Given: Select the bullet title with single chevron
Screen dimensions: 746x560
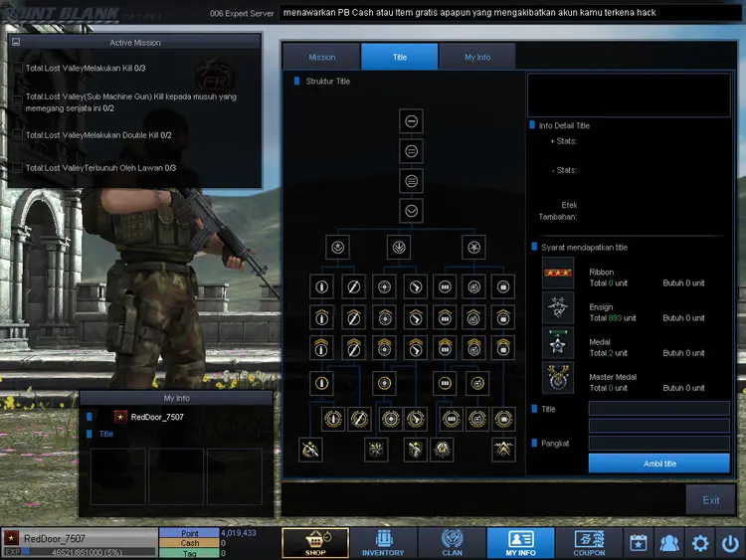Looking at the screenshot, I should coord(321,317).
